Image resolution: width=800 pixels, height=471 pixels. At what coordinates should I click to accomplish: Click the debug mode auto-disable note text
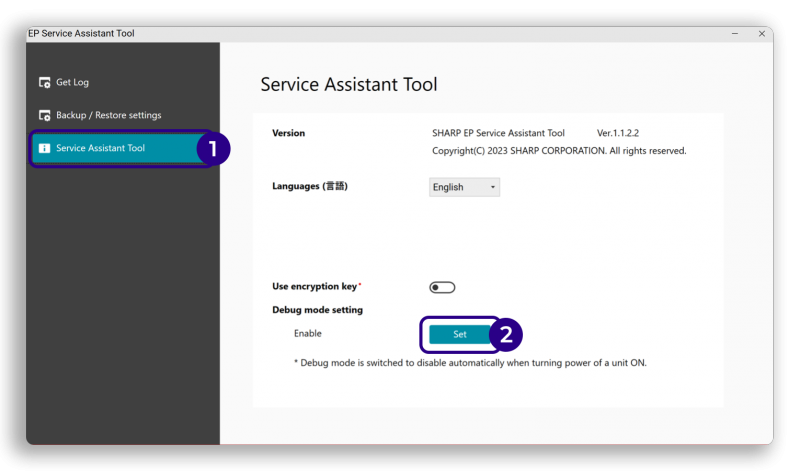coord(470,363)
